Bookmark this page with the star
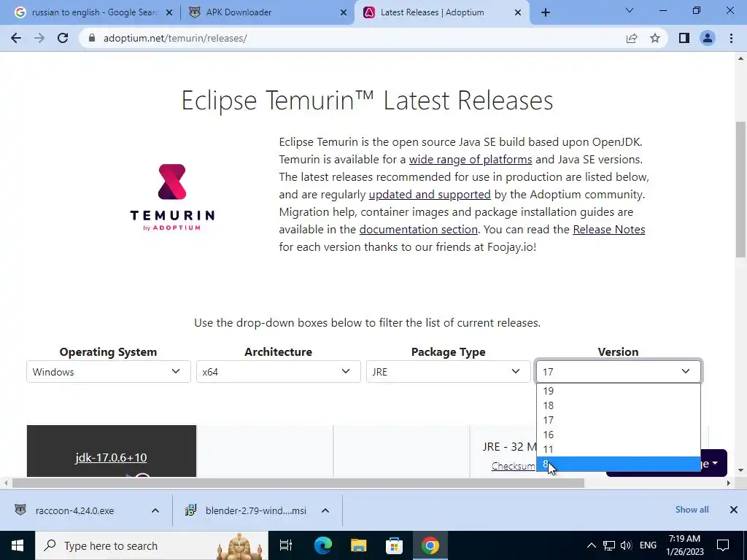 tap(655, 38)
